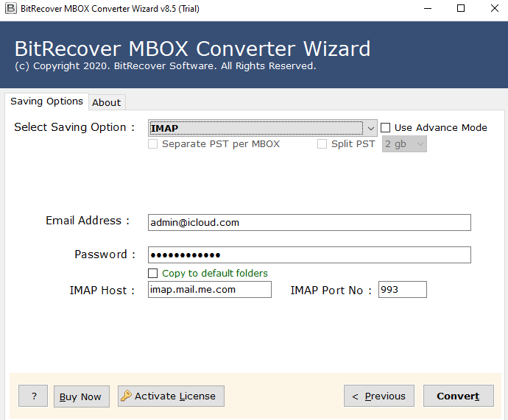Edit the IMAP Port No field
Viewport: 508px width, 420px height.
403,289
